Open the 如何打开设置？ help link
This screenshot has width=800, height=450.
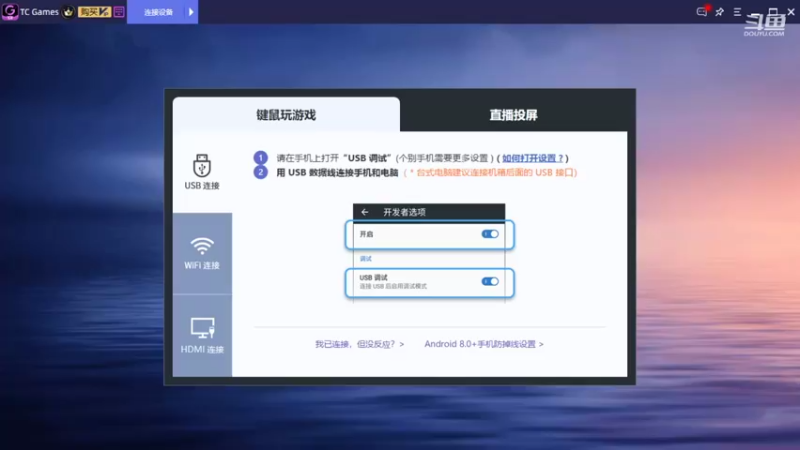point(533,158)
